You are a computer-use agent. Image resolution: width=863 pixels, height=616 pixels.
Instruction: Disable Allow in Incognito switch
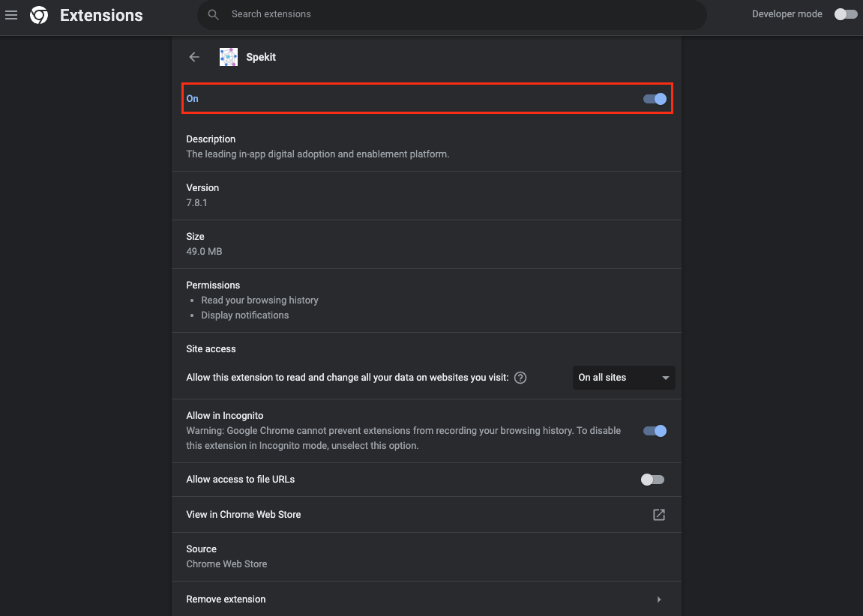(x=655, y=431)
